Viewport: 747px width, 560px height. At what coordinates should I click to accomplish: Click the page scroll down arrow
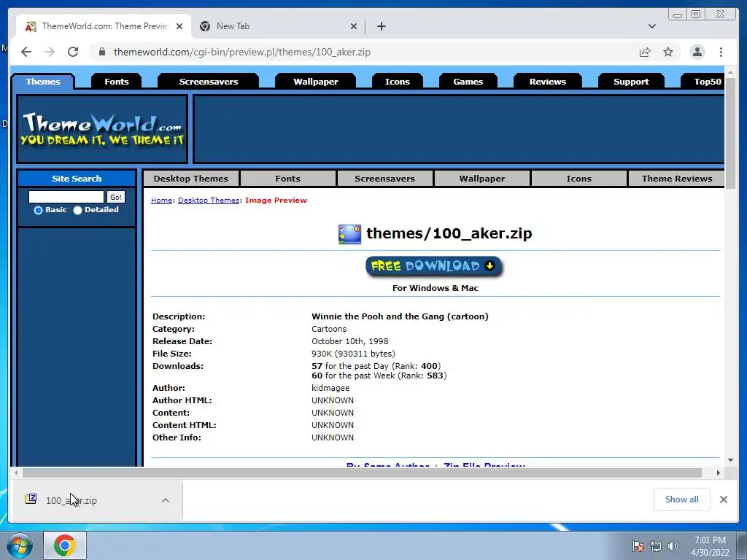[730, 460]
